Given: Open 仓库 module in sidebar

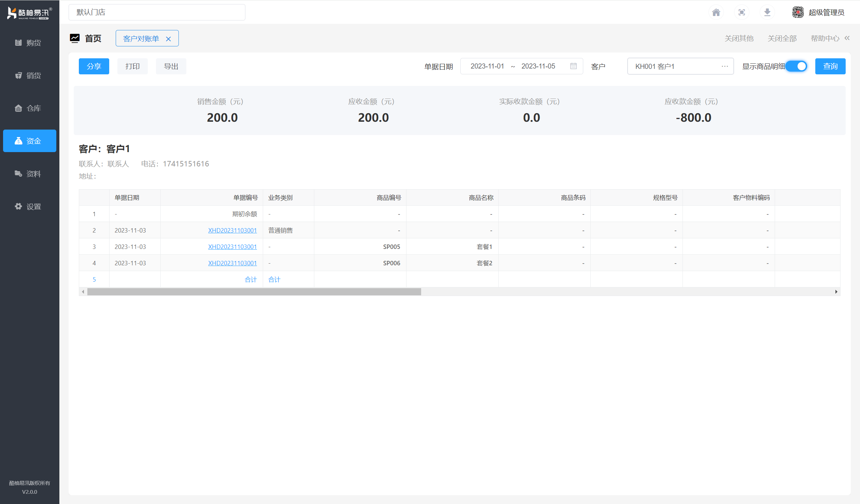Looking at the screenshot, I should point(29,108).
